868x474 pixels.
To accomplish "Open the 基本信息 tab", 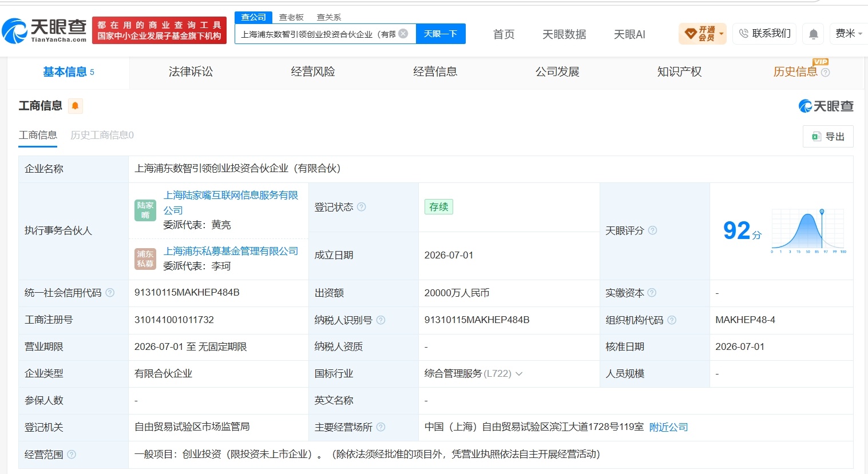I will tap(69, 72).
